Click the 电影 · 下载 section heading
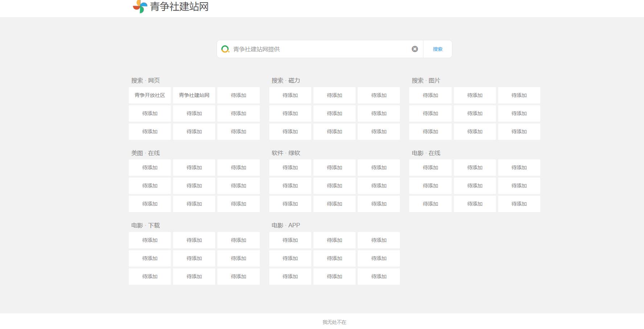 click(145, 226)
